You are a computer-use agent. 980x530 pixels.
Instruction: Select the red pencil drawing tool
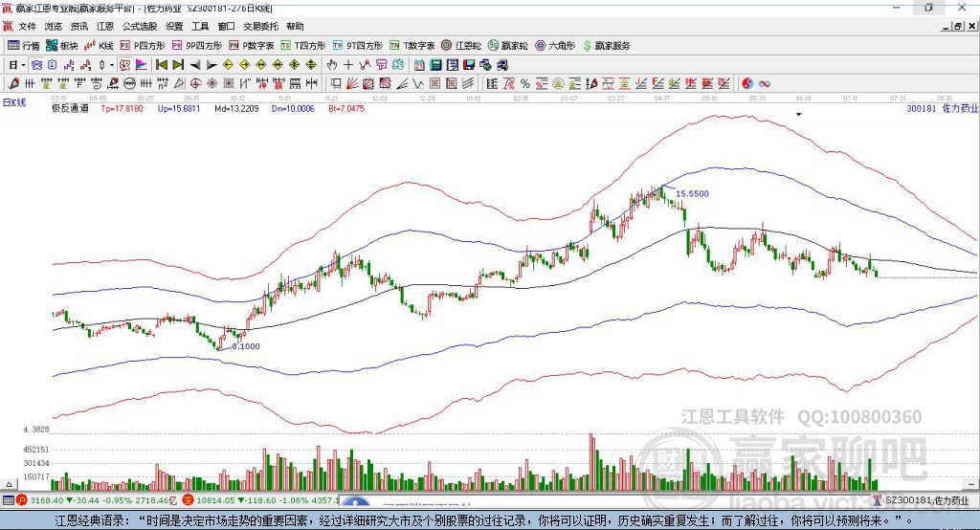point(13,83)
